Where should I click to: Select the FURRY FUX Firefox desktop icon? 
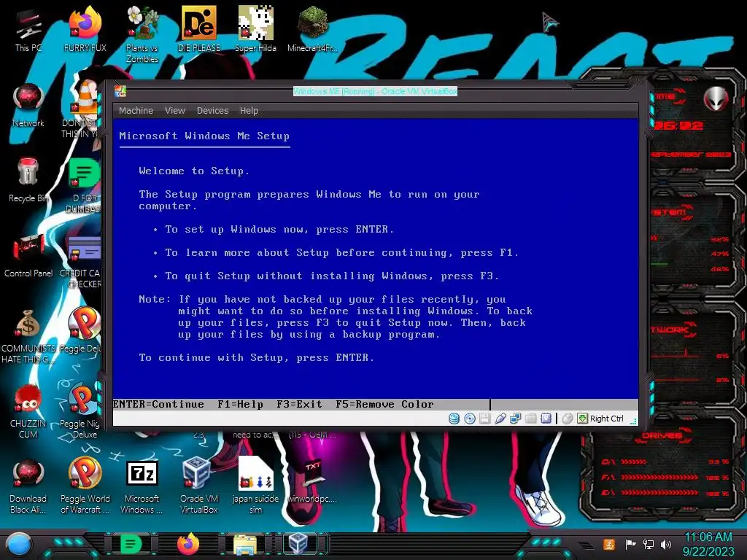tap(85, 29)
